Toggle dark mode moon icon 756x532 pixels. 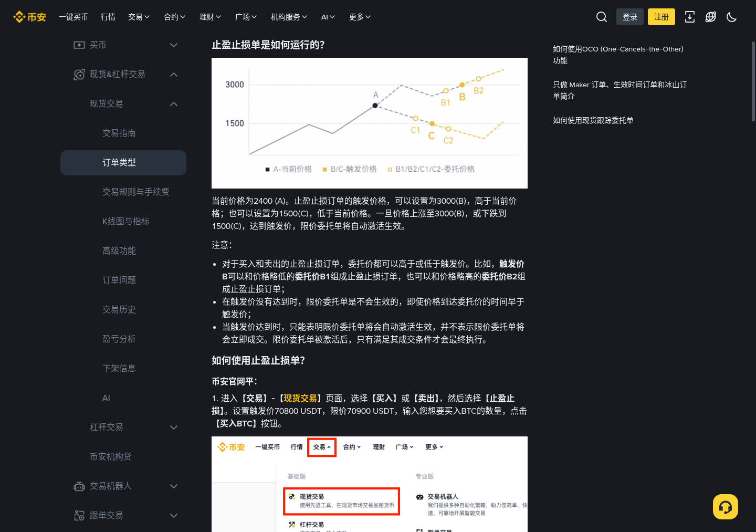pyautogui.click(x=732, y=17)
